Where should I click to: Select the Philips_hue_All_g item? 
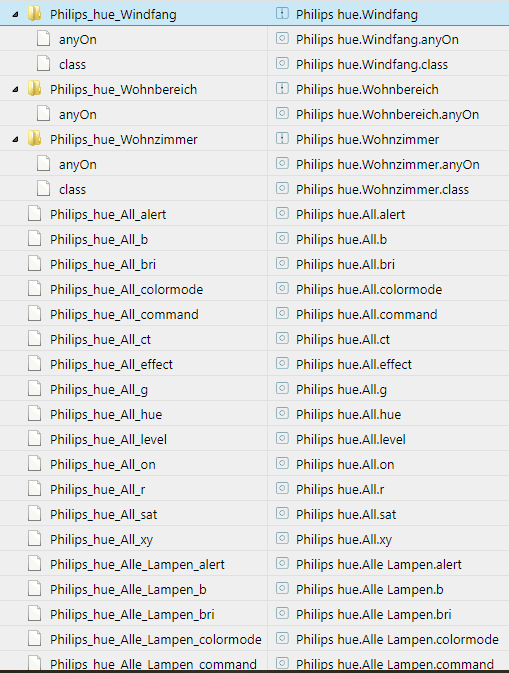pyautogui.click(x=99, y=390)
